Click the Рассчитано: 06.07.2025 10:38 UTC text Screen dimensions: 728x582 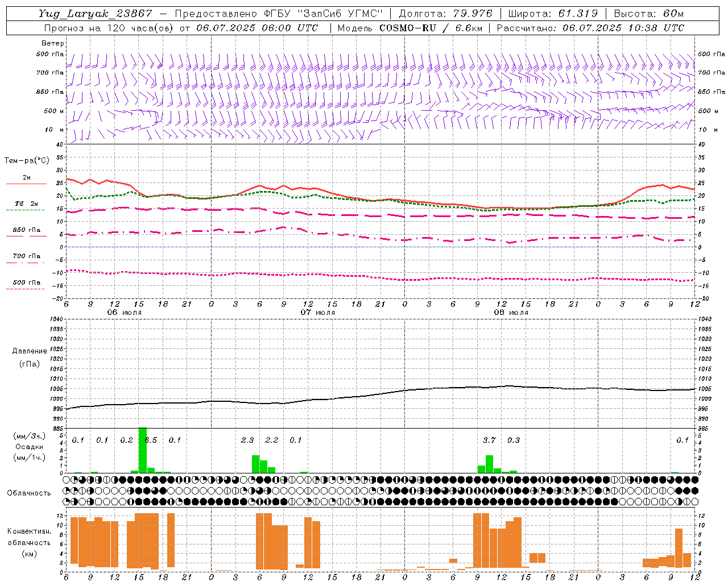[590, 28]
